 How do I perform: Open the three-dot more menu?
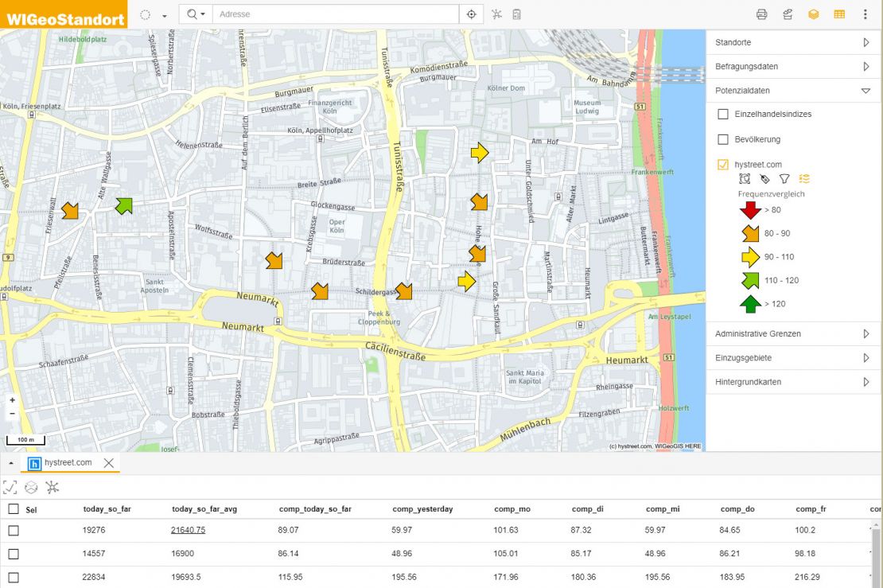[x=865, y=14]
